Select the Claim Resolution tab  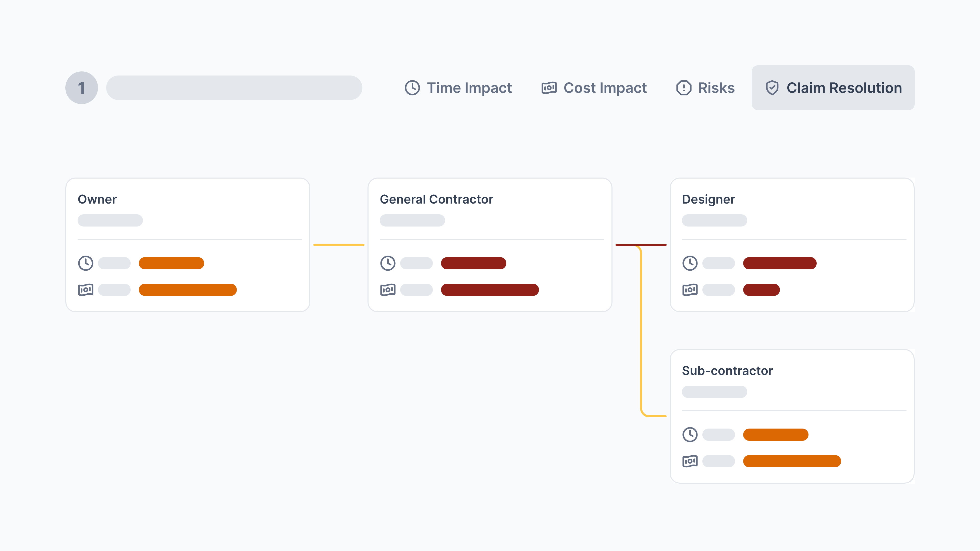(x=833, y=88)
